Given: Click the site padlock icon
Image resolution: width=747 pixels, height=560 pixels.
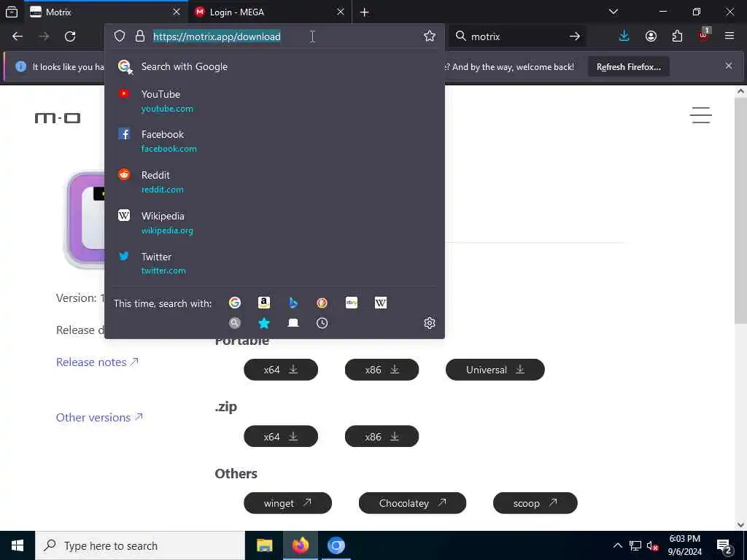Looking at the screenshot, I should [x=139, y=36].
